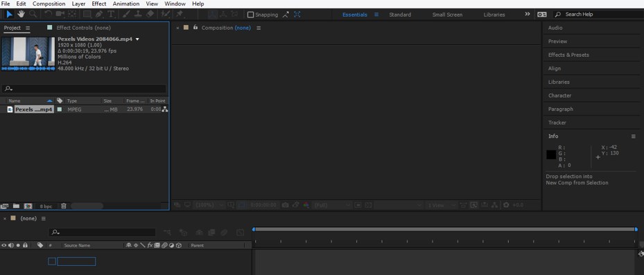The height and width of the screenshot is (275, 644).
Task: Click snapshot camera icon in composition viewer
Action: tap(285, 205)
